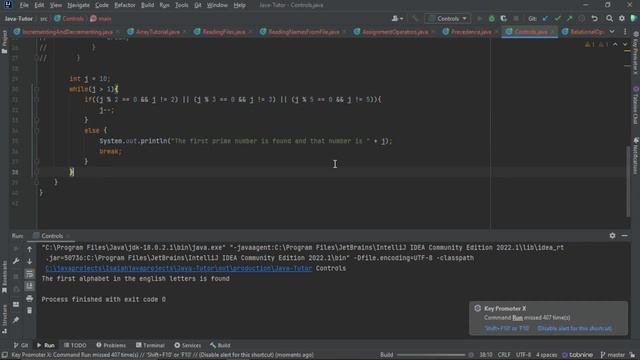This screenshot has width=640, height=360.
Task: Click the Stop icon in main toolbar
Action: 516,19
